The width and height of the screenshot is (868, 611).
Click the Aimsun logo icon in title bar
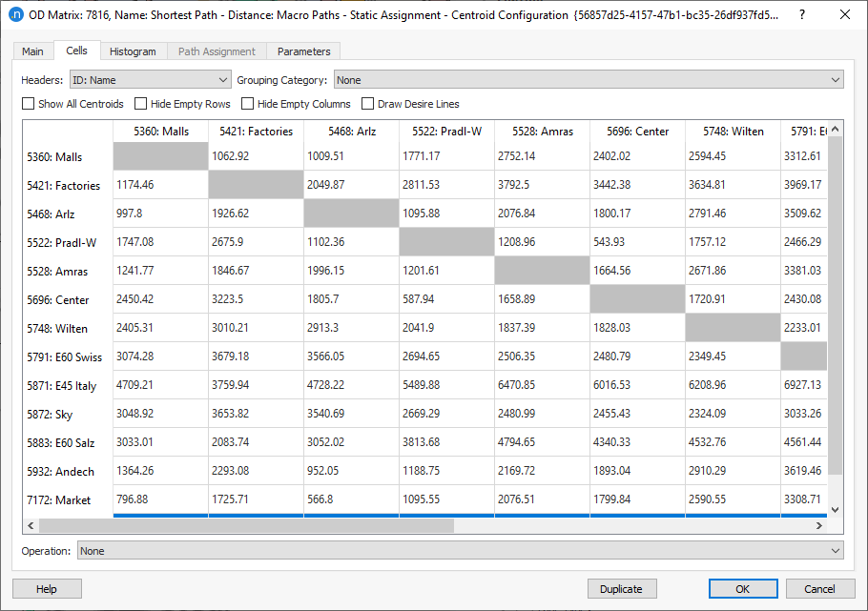[x=15, y=15]
